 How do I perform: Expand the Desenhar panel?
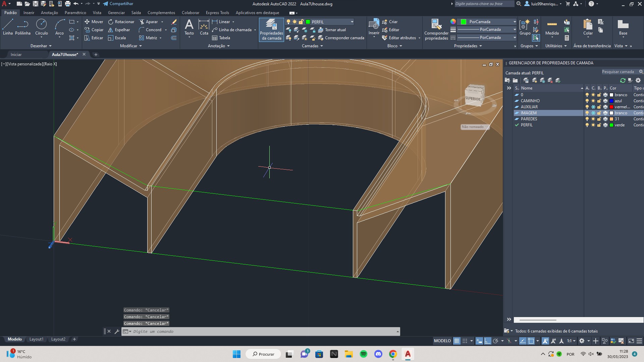click(41, 46)
